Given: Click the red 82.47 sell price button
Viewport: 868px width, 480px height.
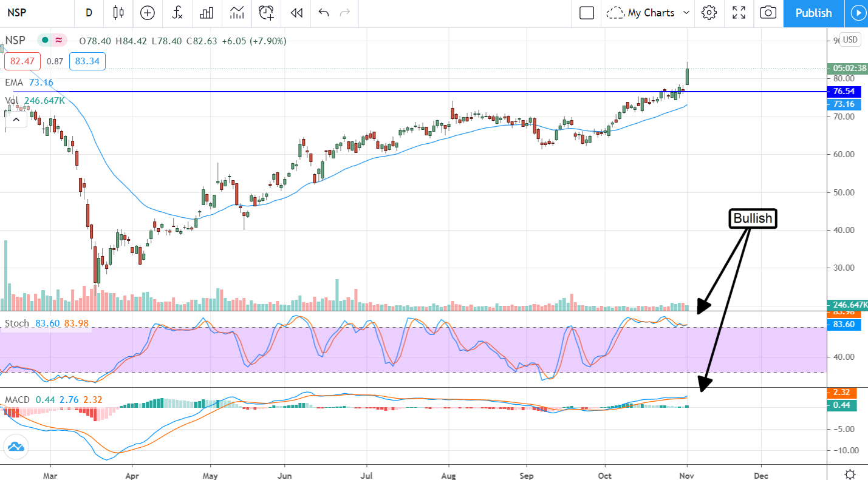Looking at the screenshot, I should (x=22, y=61).
